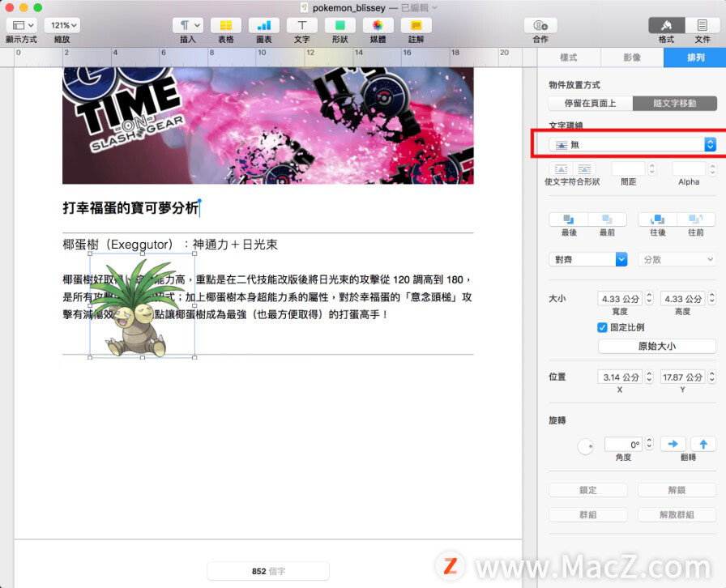Click the 0° angle field
Viewport: 726px width, 588px height.
624,444
